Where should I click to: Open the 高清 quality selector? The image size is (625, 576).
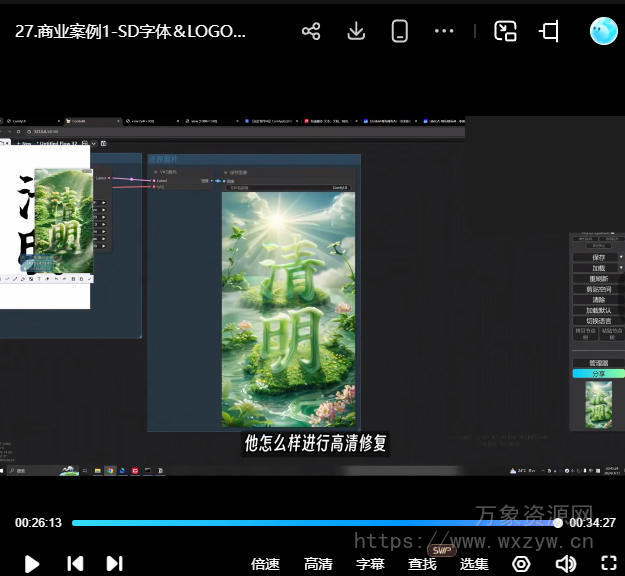318,564
